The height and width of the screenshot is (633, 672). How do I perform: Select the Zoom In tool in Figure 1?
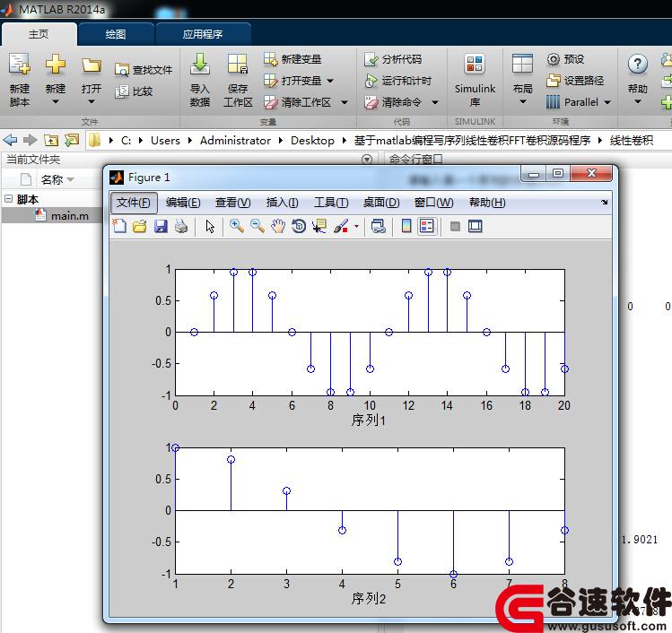coord(237,226)
